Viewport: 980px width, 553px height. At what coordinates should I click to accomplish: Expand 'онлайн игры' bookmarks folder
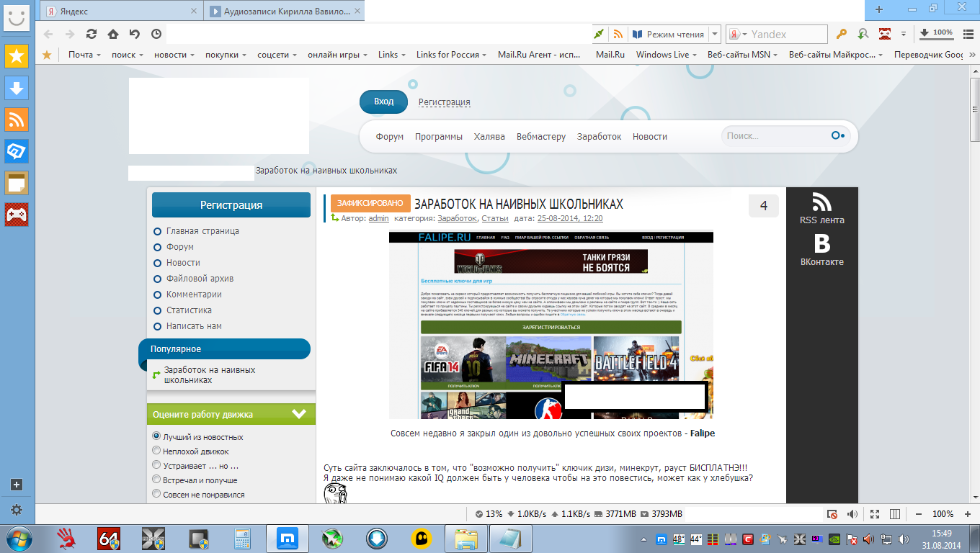coord(338,55)
